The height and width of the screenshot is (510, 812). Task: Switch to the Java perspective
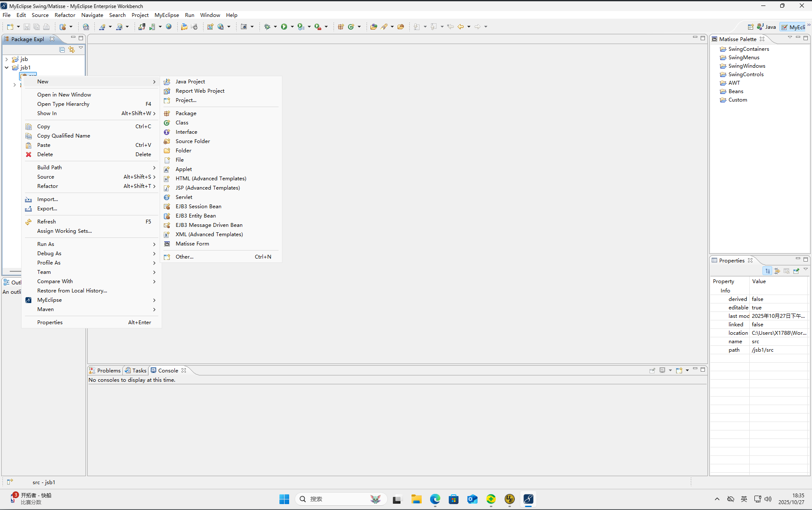pyautogui.click(x=766, y=27)
